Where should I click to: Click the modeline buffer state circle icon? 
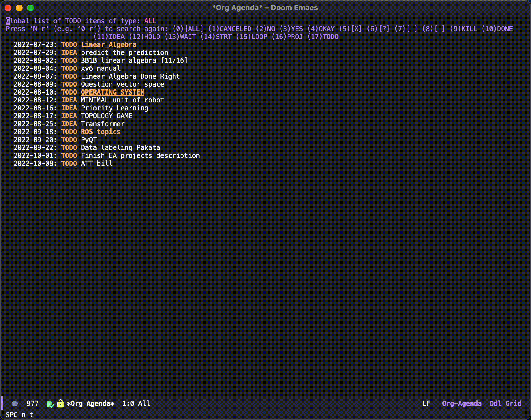click(15, 404)
